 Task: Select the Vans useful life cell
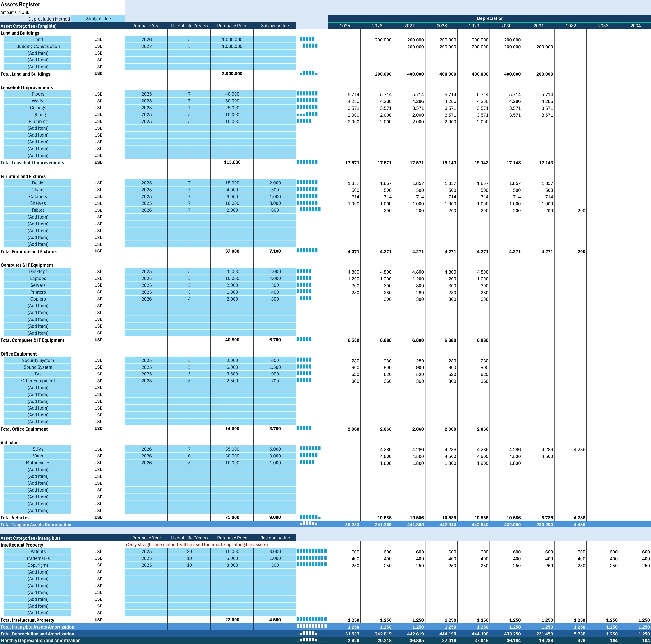pyautogui.click(x=189, y=456)
